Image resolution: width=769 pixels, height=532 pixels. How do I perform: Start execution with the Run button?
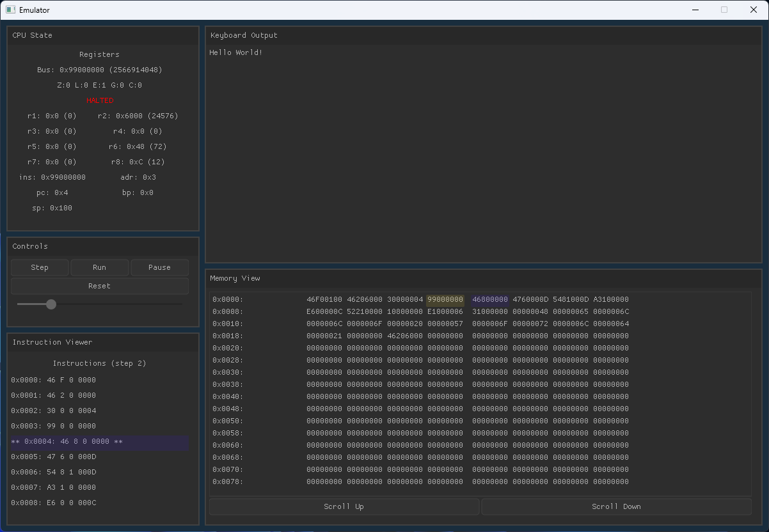[x=99, y=267]
